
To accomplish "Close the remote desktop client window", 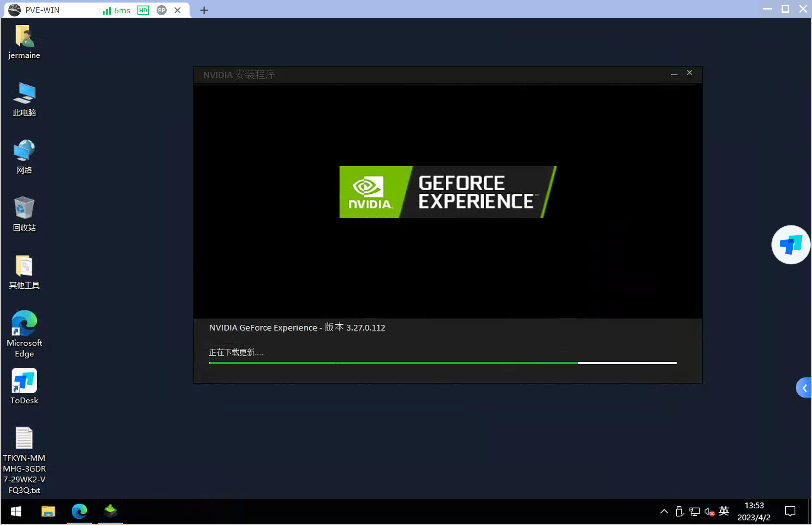I will [803, 9].
